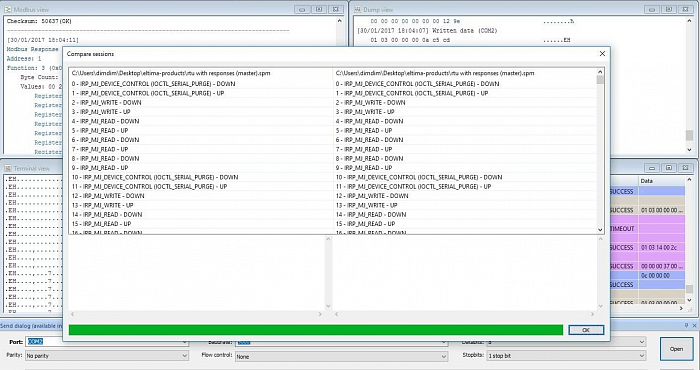700x370 pixels.
Task: Select left row 12 - IRP_MJ_WRITE - DOWN
Action: pos(201,196)
